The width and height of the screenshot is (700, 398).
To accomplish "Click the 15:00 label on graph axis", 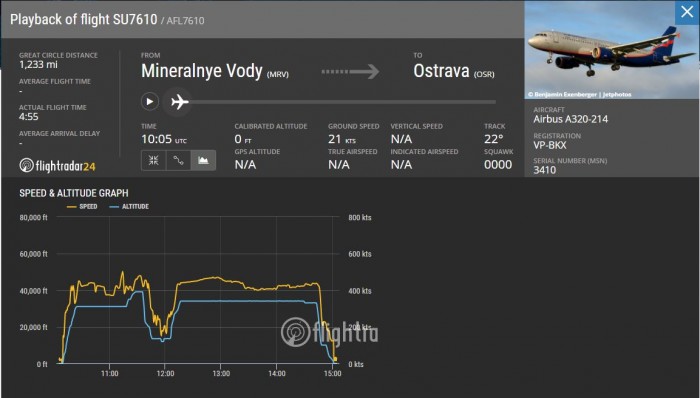I will coord(333,373).
